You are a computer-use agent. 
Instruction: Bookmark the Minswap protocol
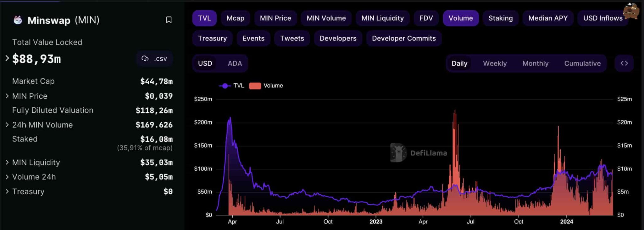pos(169,20)
